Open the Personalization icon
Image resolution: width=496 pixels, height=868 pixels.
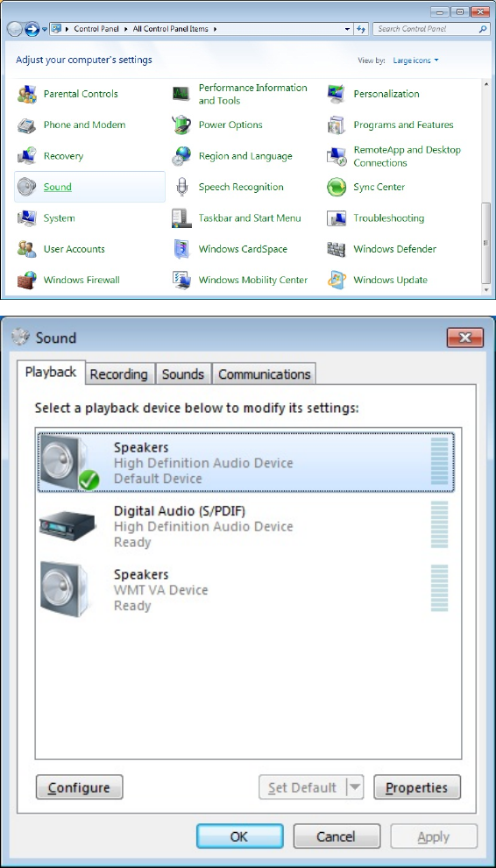[x=337, y=94]
